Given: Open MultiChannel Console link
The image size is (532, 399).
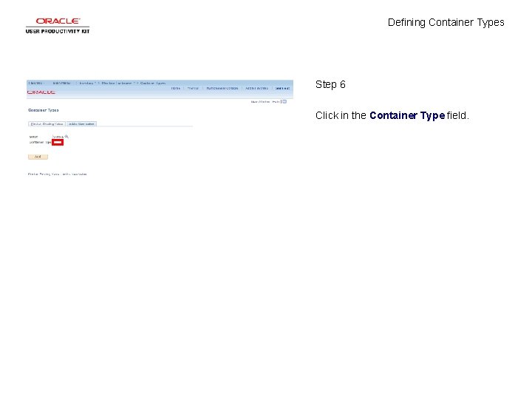Looking at the screenshot, I should 222,88.
